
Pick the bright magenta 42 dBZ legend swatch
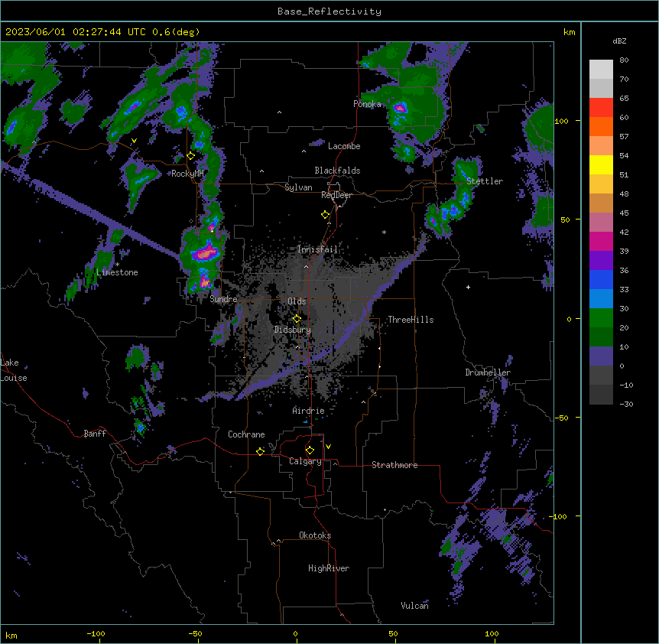(x=601, y=241)
